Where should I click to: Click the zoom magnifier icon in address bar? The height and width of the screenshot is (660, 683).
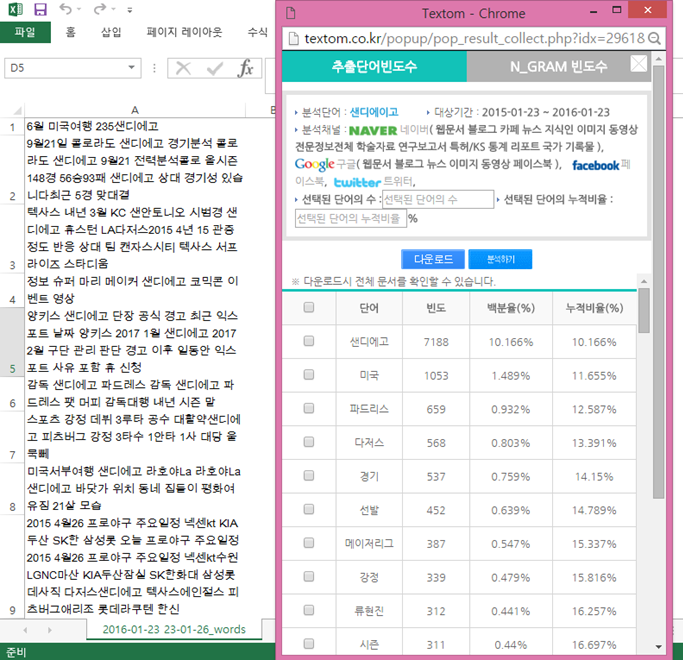pyautogui.click(x=655, y=38)
